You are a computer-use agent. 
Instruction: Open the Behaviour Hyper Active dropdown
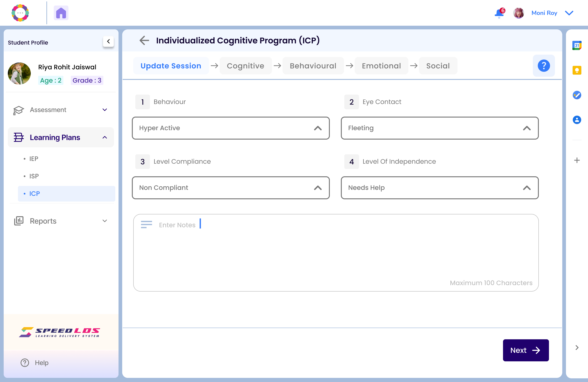pos(231,128)
